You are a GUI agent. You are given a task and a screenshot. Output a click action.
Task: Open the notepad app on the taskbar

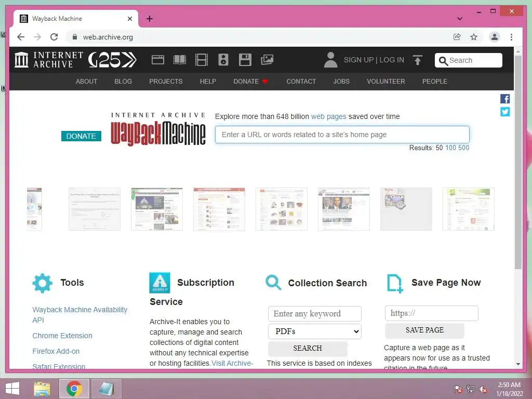click(x=106, y=389)
